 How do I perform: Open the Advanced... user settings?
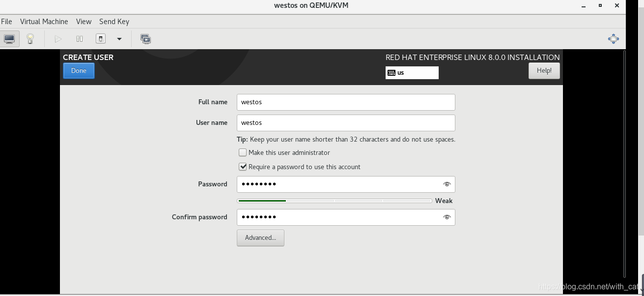(x=260, y=238)
